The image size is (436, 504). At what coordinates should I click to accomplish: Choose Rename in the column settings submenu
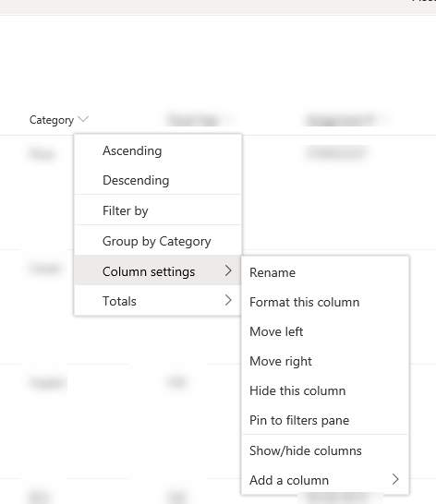pos(325,272)
